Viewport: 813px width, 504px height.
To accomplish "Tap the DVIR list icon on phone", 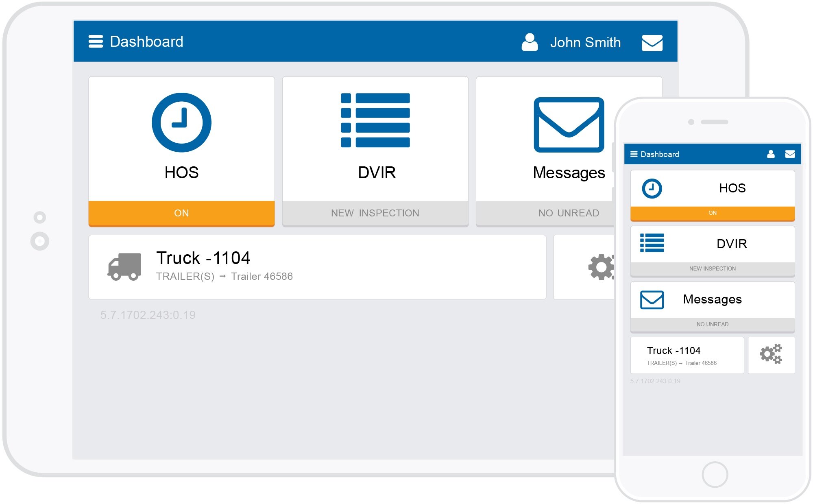I will (652, 243).
